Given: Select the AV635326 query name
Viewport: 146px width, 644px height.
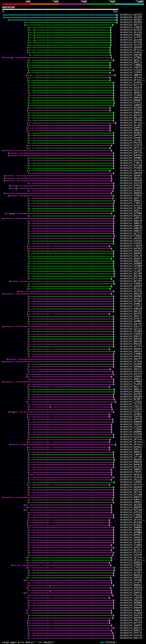Looking at the screenshot, I should pyautogui.click(x=8, y=7).
